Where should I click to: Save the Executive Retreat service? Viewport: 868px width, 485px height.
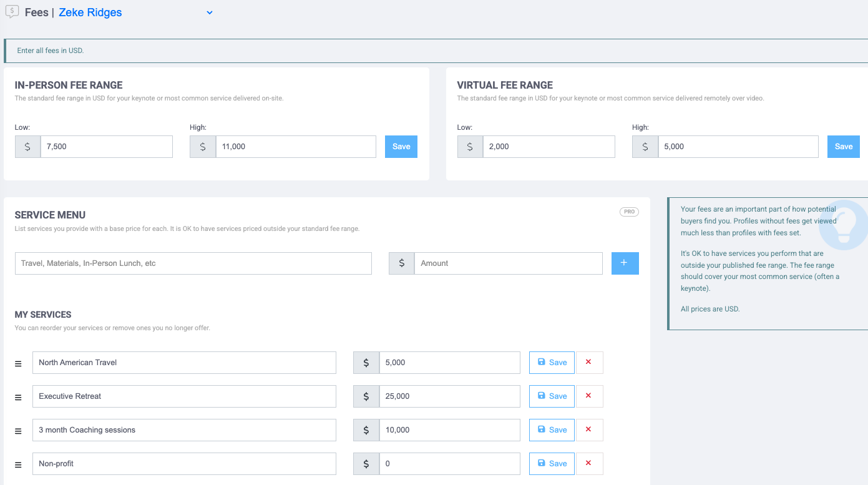552,396
